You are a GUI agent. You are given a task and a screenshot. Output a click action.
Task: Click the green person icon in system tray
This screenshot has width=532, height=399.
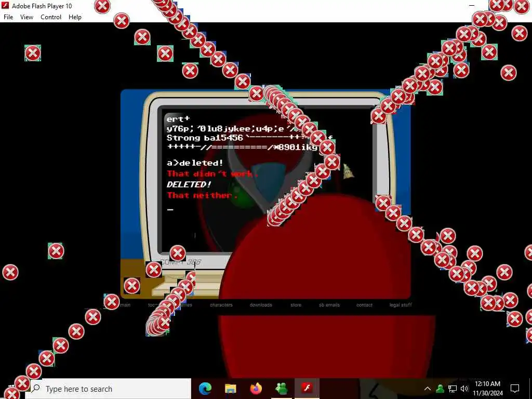point(440,389)
